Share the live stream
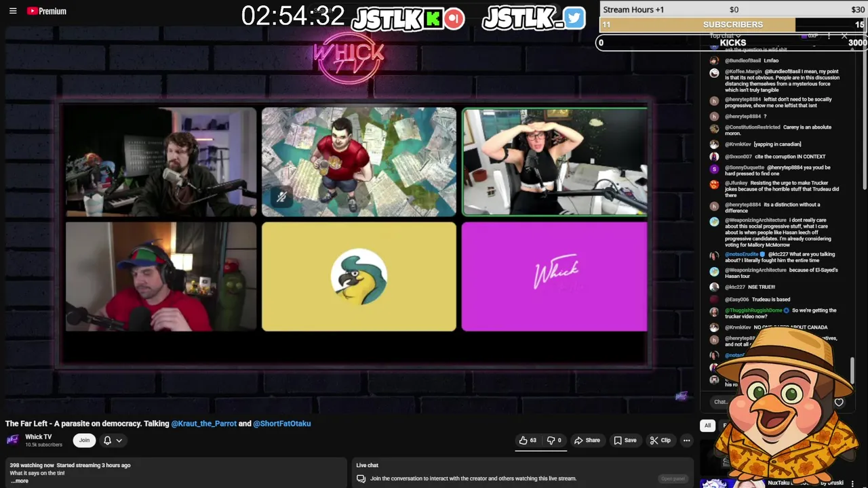Screen dimensions: 868x488 [587, 441]
